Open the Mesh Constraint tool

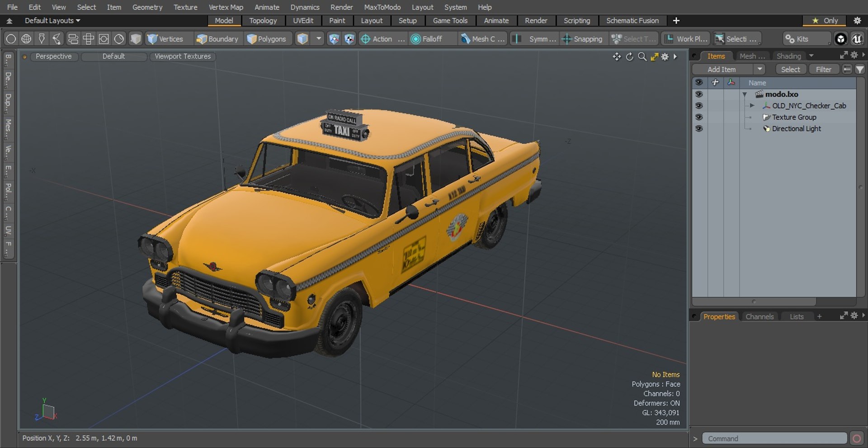tap(483, 39)
